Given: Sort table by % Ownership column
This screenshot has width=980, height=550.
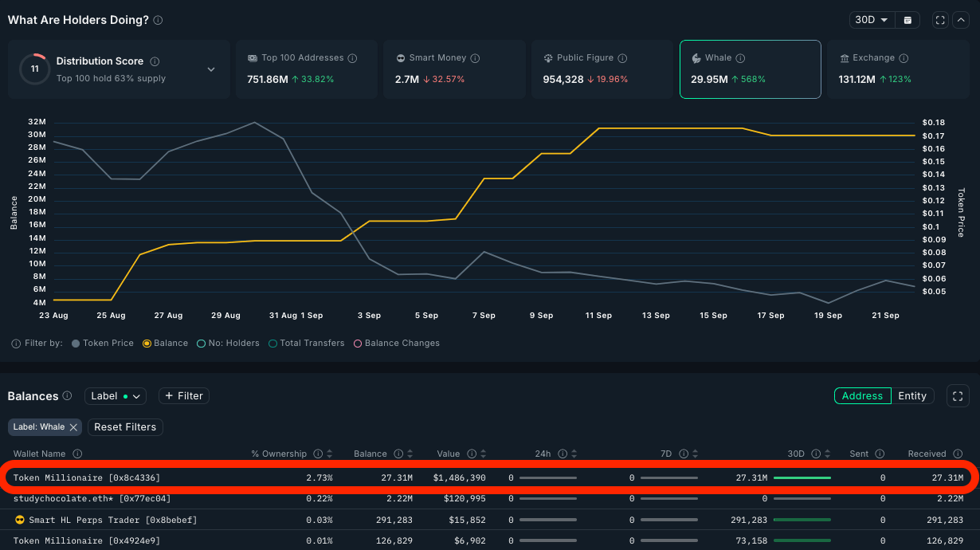Looking at the screenshot, I should [x=330, y=454].
